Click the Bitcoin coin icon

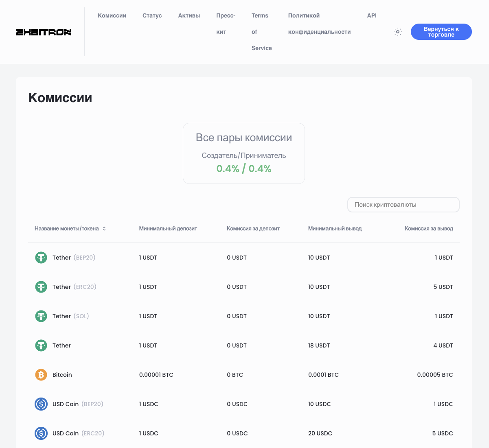point(41,375)
